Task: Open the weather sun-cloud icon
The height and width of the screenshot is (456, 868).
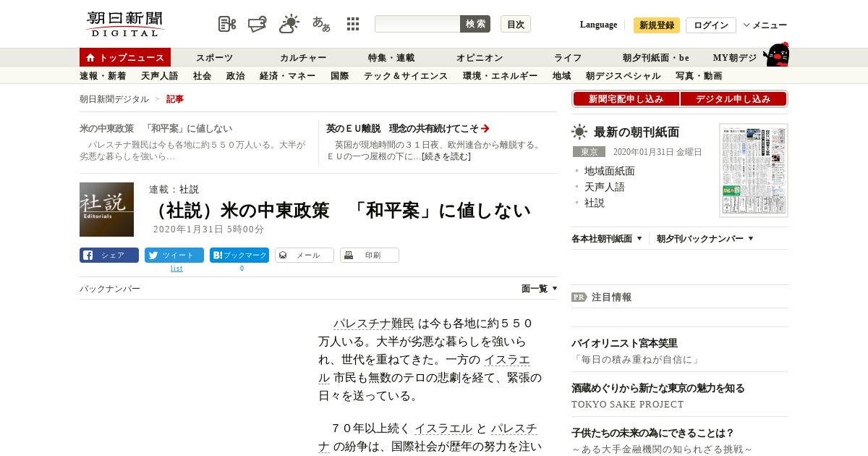Action: click(x=289, y=24)
